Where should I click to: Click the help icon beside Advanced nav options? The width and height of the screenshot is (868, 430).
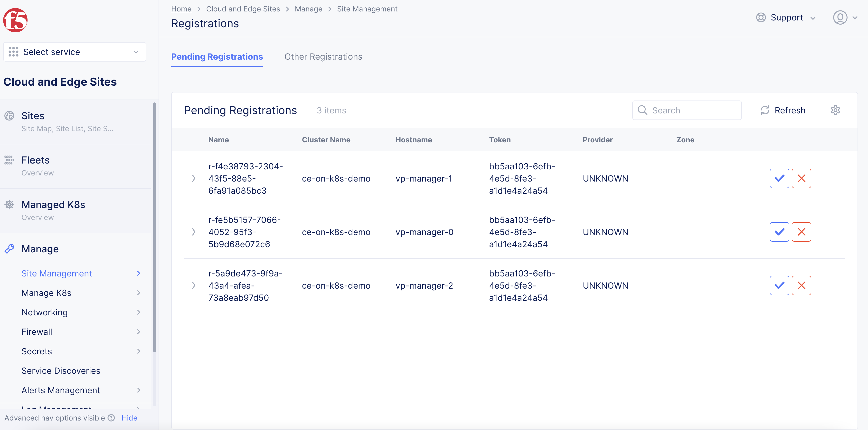point(111,418)
